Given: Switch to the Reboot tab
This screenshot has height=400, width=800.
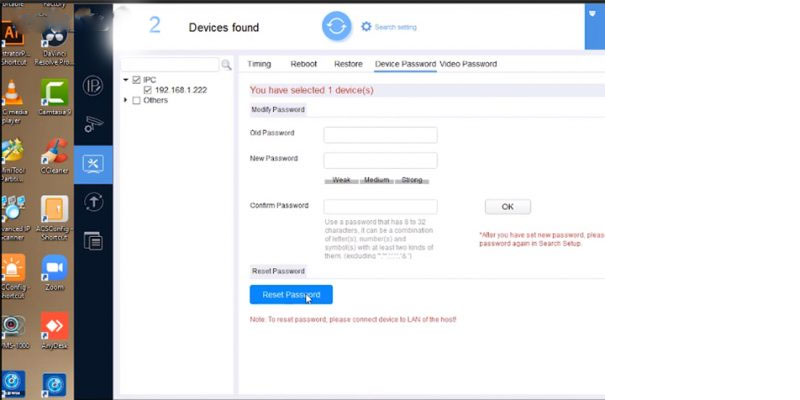Looking at the screenshot, I should point(304,64).
